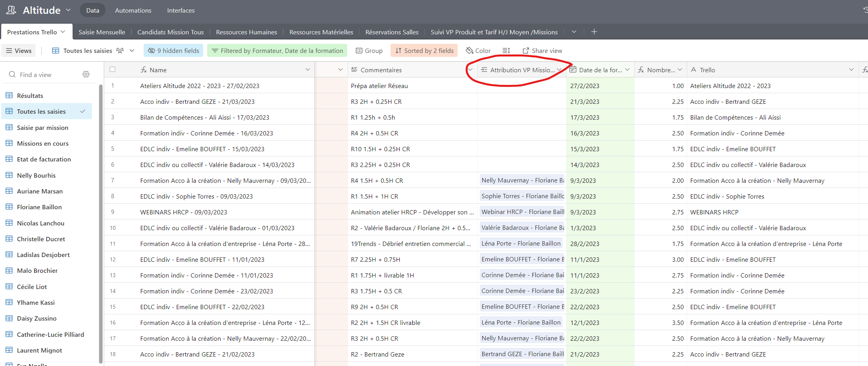Click the views sidebar vertical scrollbar
868x366 pixels.
coord(101,223)
